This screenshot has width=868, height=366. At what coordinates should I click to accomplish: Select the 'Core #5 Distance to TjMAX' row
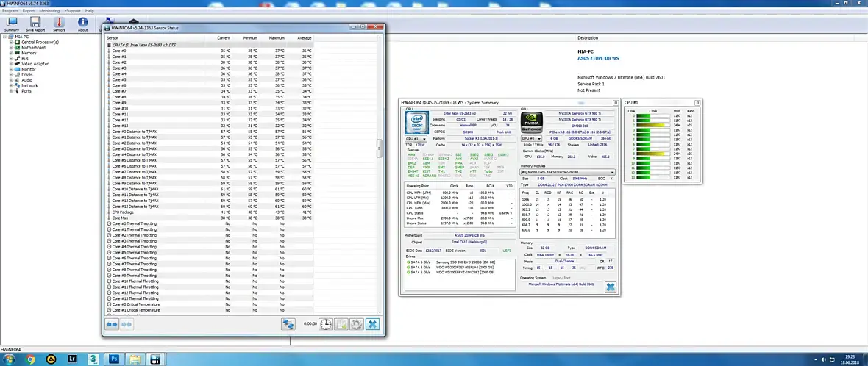point(209,160)
